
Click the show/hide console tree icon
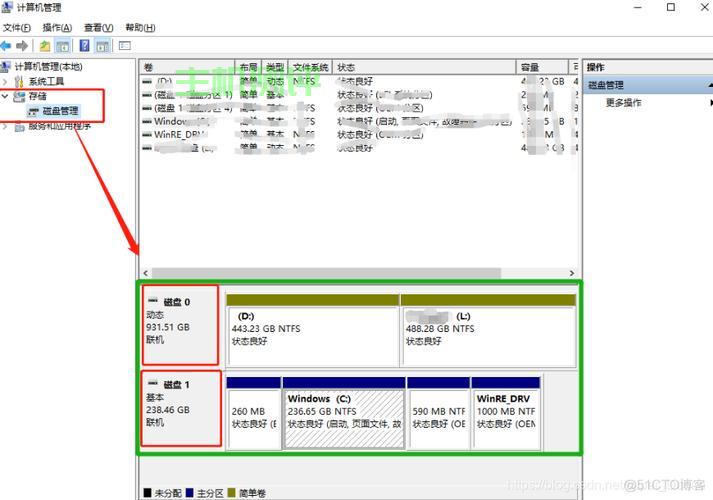point(63,46)
